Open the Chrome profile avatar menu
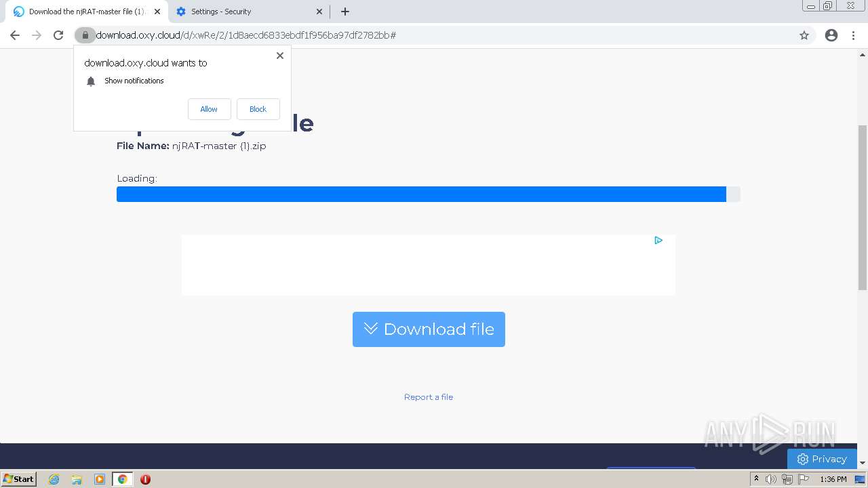868x488 pixels. tap(831, 35)
